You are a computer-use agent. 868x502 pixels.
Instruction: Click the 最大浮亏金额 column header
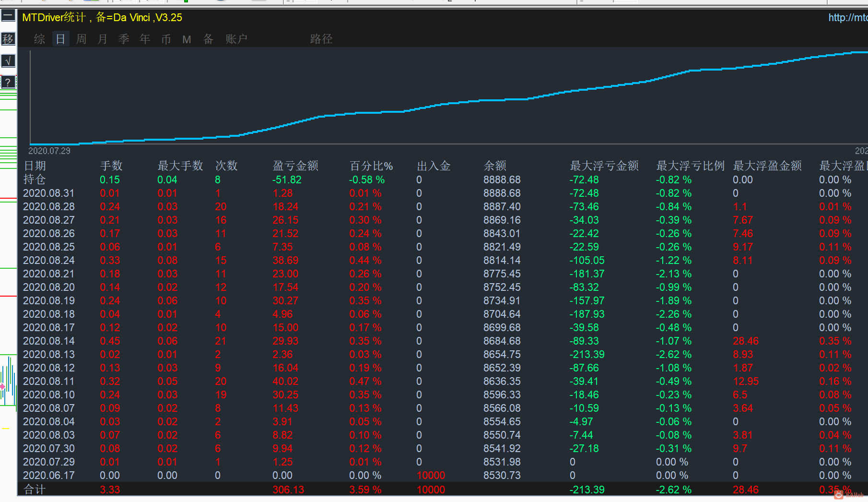(604, 166)
